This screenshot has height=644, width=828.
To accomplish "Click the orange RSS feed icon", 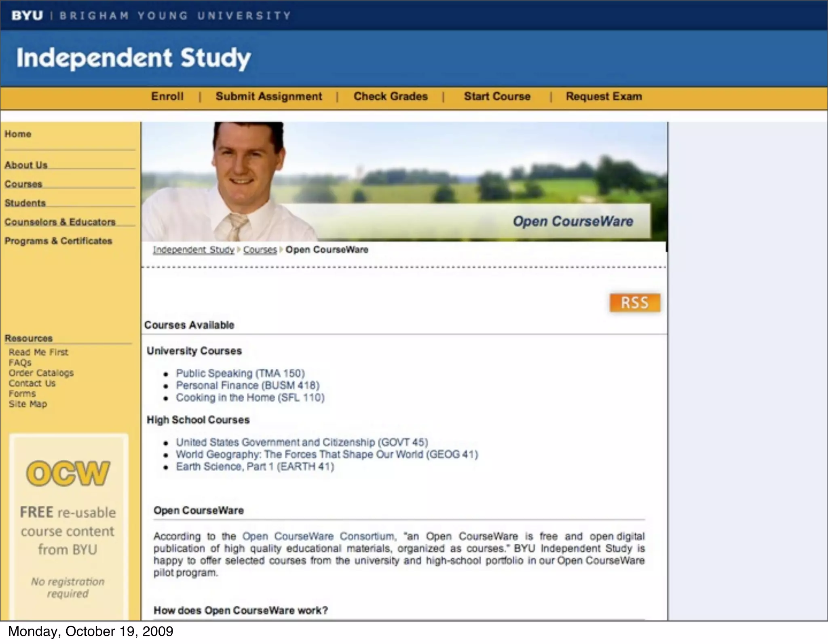I will (x=635, y=303).
